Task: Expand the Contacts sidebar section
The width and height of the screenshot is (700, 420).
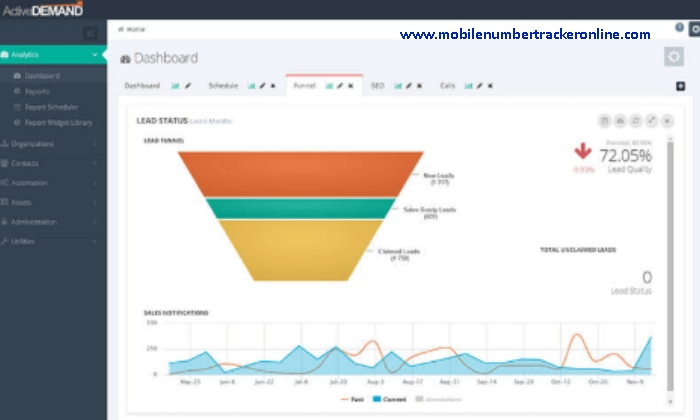Action: [x=50, y=163]
